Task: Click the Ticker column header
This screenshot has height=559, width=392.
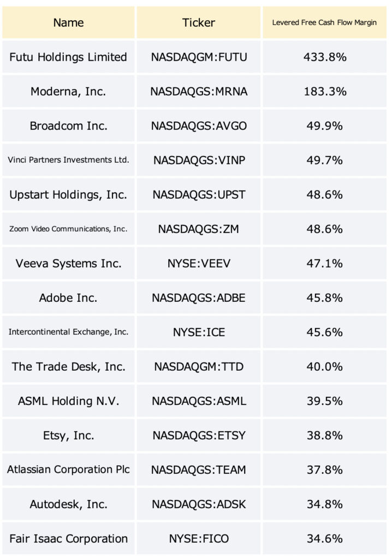Action: point(199,22)
